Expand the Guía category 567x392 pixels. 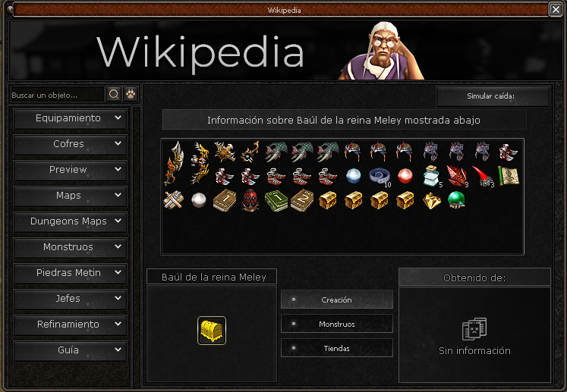(70, 350)
